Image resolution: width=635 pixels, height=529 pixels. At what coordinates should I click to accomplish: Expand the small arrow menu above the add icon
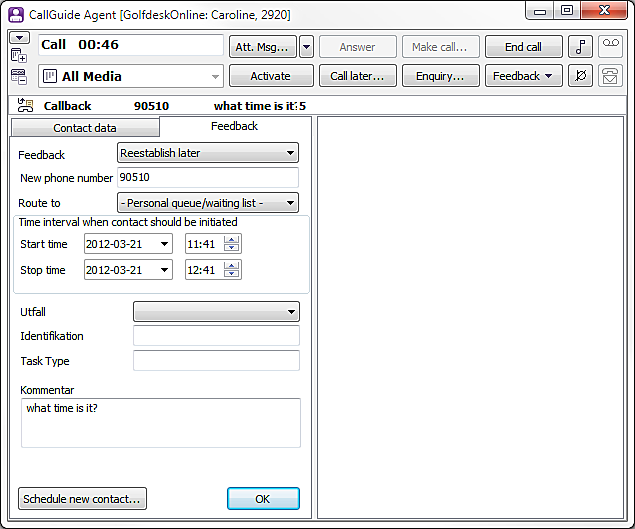pos(18,38)
